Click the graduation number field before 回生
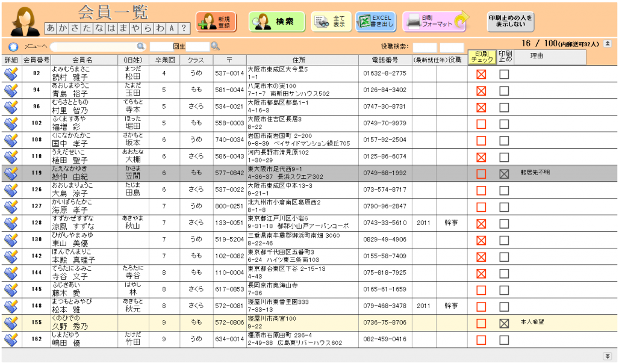Image resolution: width=619 pixels, height=364 pixels. point(161,46)
